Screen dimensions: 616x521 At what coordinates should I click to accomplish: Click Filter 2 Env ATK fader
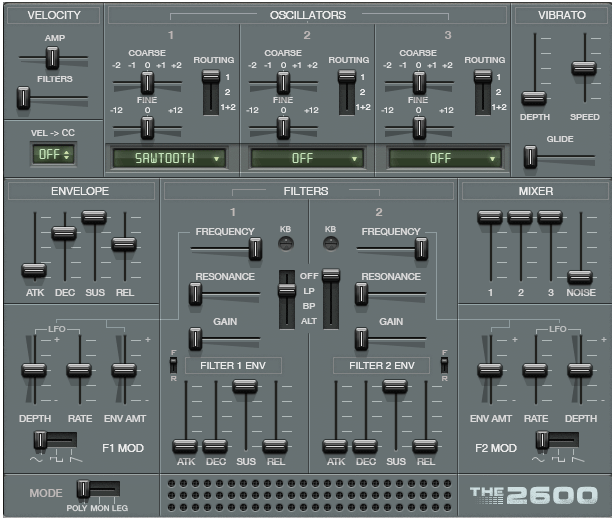tap(335, 446)
